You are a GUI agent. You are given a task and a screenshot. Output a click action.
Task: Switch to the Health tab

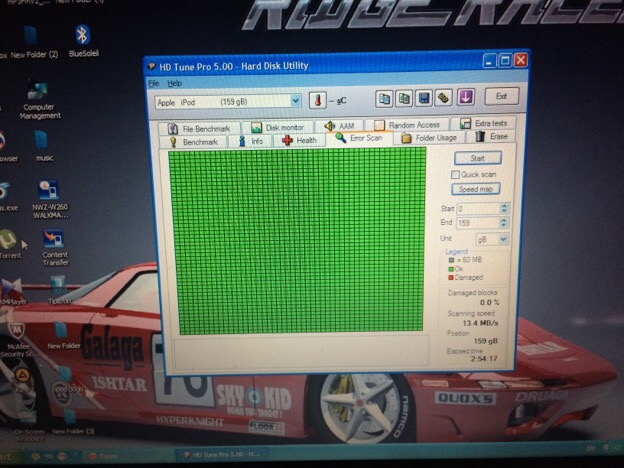point(299,141)
